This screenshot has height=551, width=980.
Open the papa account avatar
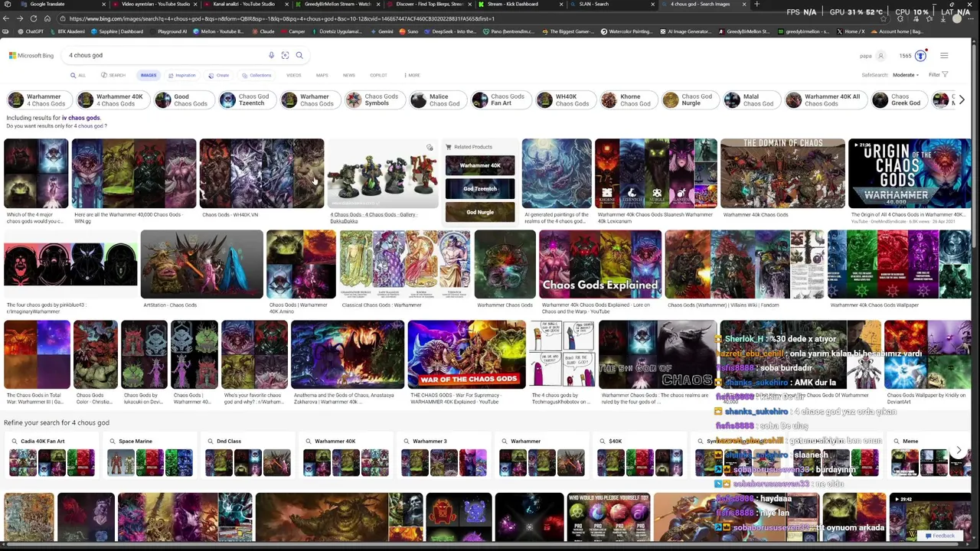tap(880, 56)
